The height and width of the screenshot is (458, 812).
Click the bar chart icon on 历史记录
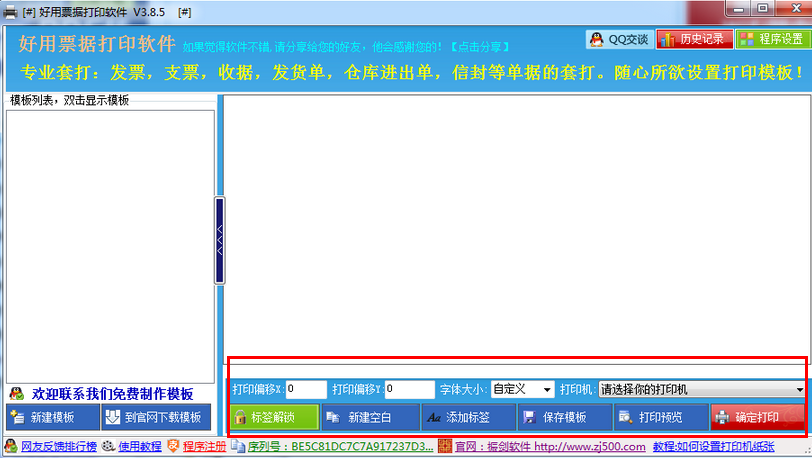tap(668, 39)
